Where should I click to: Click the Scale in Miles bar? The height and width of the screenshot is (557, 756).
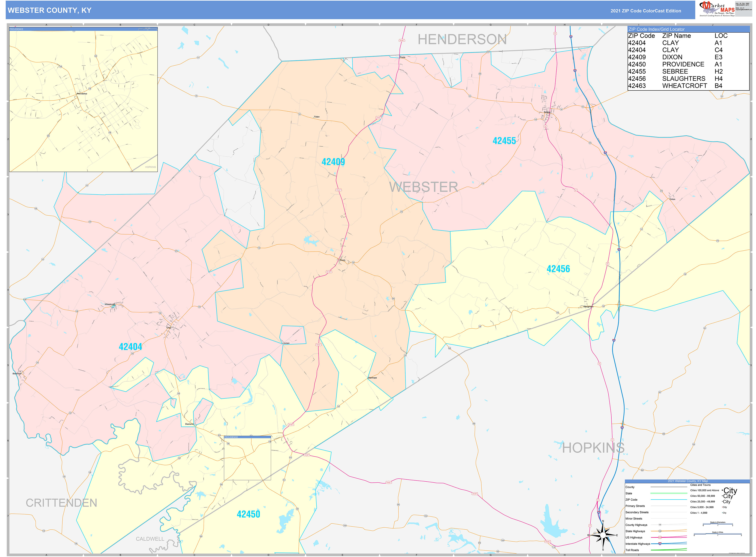(718, 534)
